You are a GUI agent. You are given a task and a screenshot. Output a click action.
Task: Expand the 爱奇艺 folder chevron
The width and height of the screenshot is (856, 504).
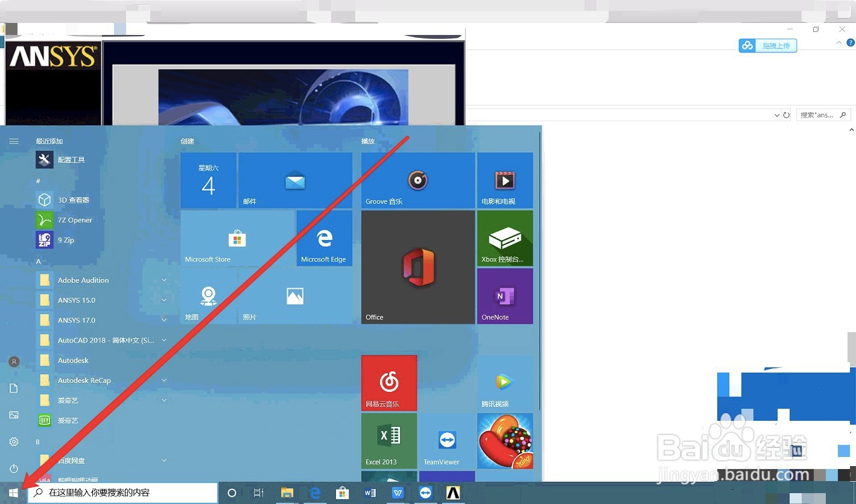coord(164,400)
